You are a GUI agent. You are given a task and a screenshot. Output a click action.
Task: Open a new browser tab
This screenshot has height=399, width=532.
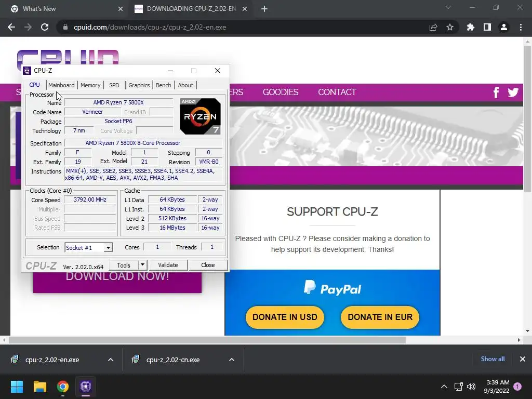(x=264, y=9)
